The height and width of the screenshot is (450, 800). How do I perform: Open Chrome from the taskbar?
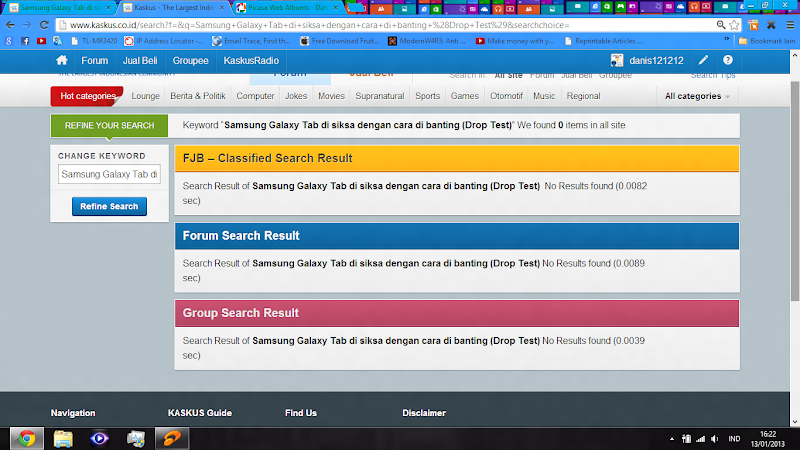coord(27,438)
